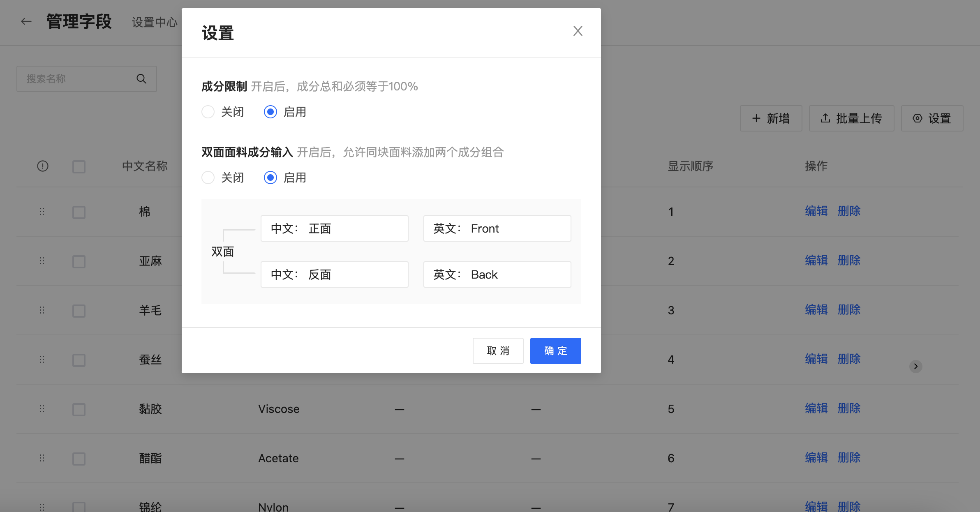Click the back arrow next to 管理字段

click(x=26, y=21)
